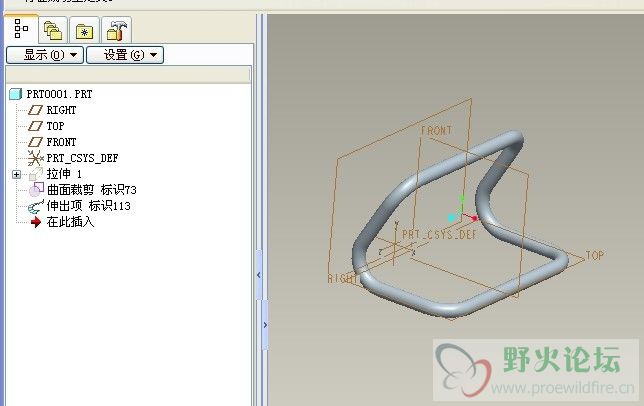Click the RIGHT plane icon in tree
Image resolution: width=644 pixels, height=406 pixels.
tap(35, 110)
